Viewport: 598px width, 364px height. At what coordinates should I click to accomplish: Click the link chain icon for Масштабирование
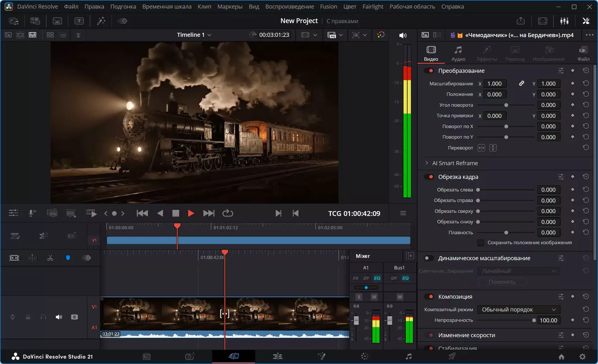522,84
